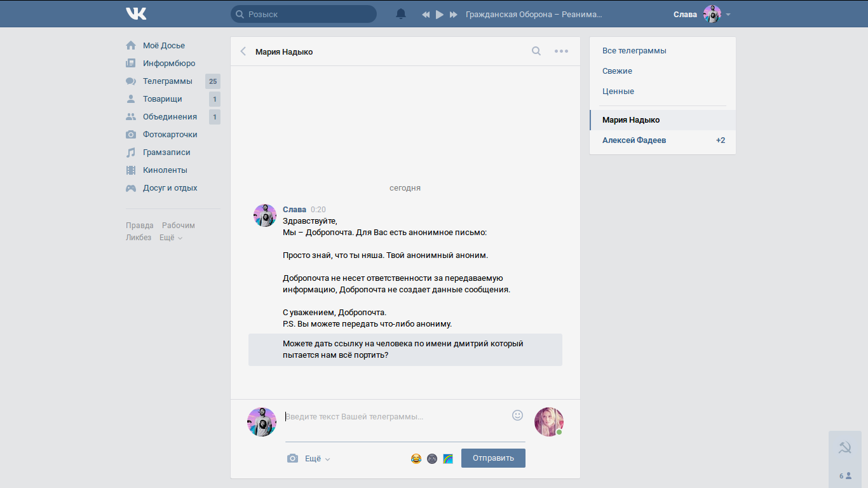Select the Свежие tab
This screenshot has width=868, height=488.
tap(663, 71)
